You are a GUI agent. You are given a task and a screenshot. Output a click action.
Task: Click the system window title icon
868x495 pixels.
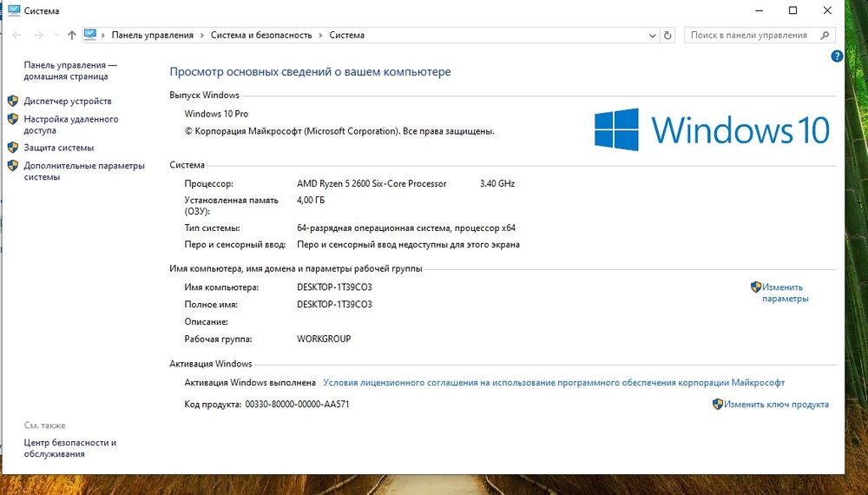tap(14, 10)
